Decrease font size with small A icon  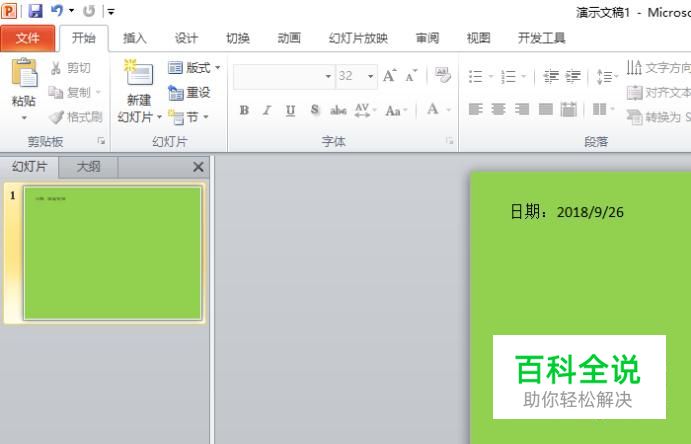(411, 76)
